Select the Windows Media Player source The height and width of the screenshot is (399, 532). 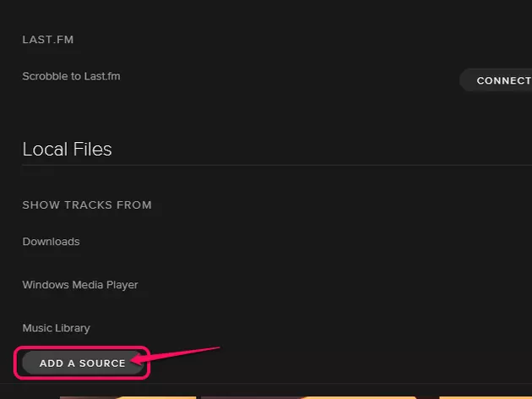point(80,285)
